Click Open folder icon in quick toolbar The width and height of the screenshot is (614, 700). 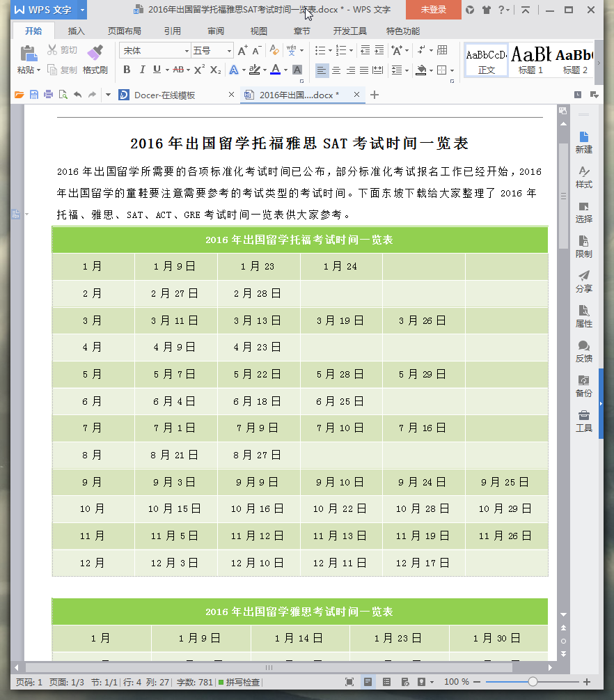click(19, 95)
